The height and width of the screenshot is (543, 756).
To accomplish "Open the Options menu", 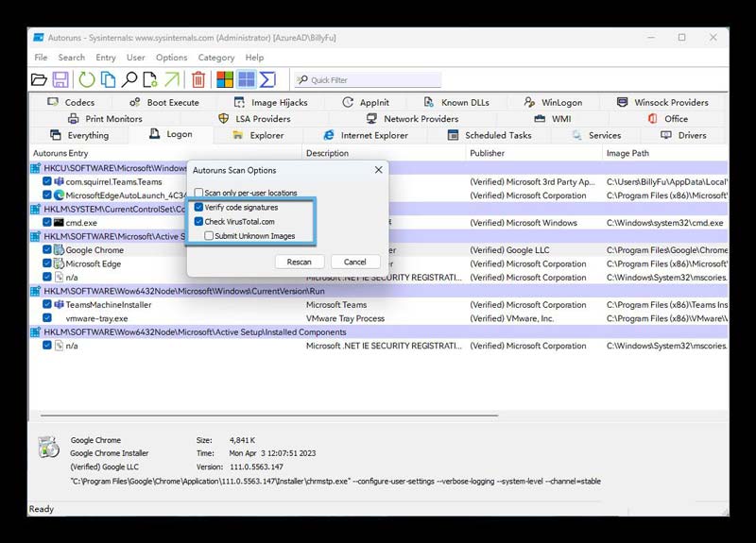I will (x=171, y=58).
